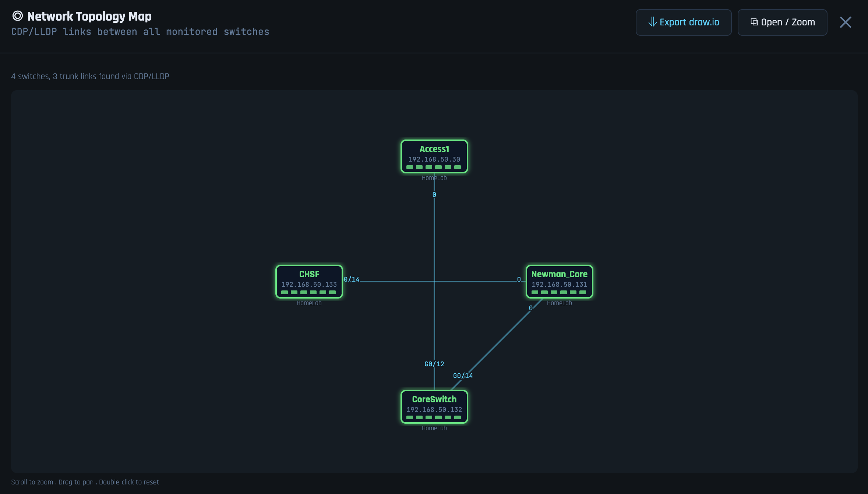This screenshot has height=494, width=868.
Task: Click the CDP/LLDP links subtitle text
Action: (140, 32)
